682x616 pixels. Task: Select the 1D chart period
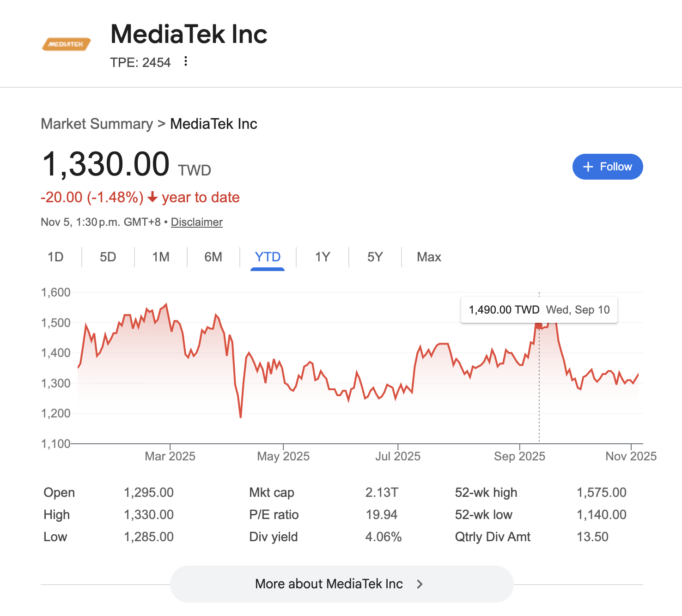pos(55,257)
